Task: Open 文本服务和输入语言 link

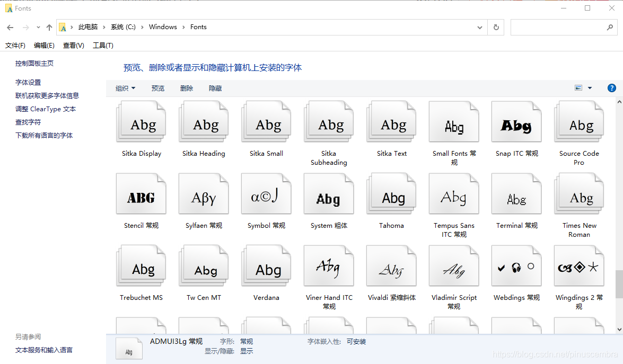Action: pos(44,350)
